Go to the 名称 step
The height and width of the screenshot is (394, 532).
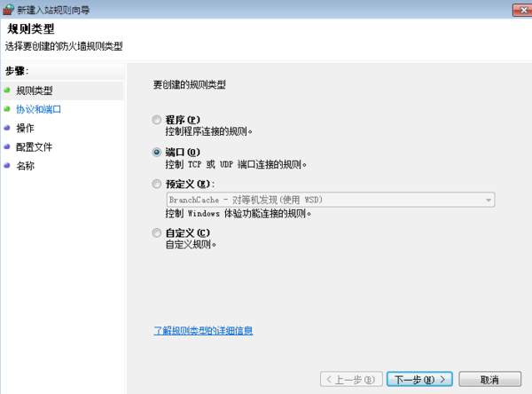(25, 166)
